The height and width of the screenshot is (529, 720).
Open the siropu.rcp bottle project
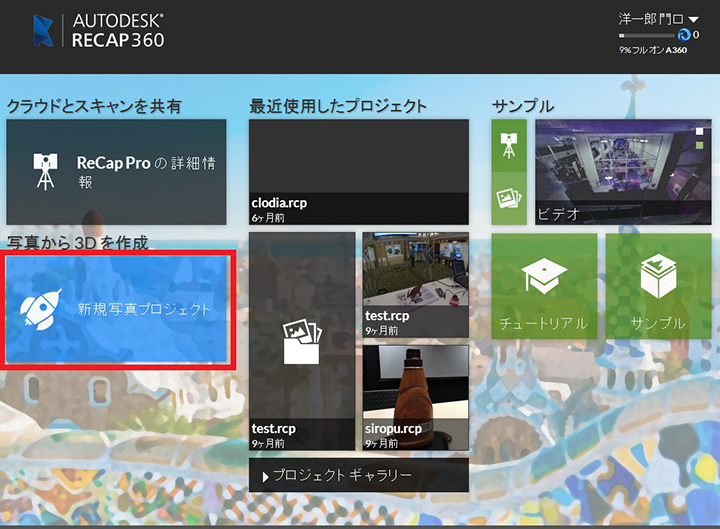416,398
